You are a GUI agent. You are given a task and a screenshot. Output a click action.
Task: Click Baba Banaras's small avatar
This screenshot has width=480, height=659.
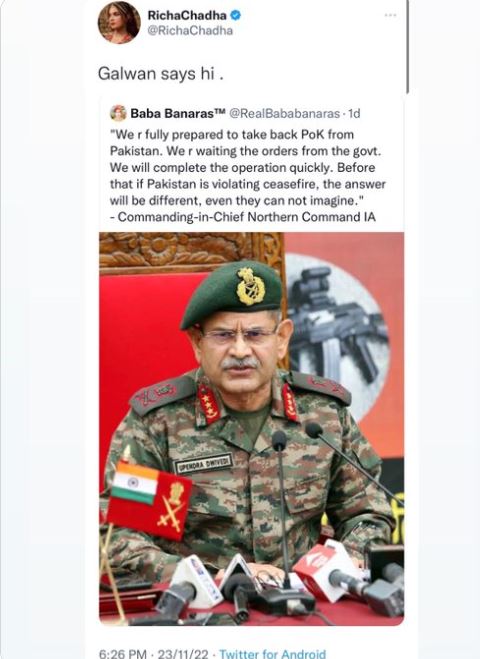coord(118,113)
